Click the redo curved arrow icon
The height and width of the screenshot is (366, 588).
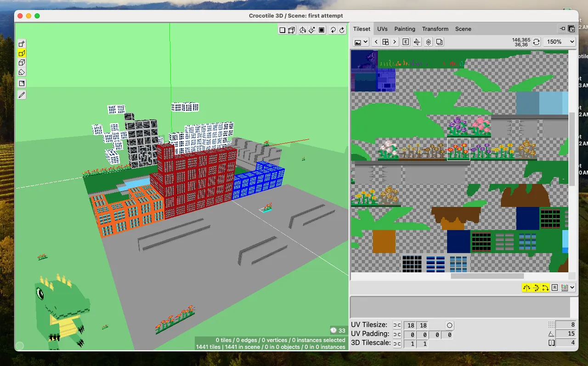[342, 30]
